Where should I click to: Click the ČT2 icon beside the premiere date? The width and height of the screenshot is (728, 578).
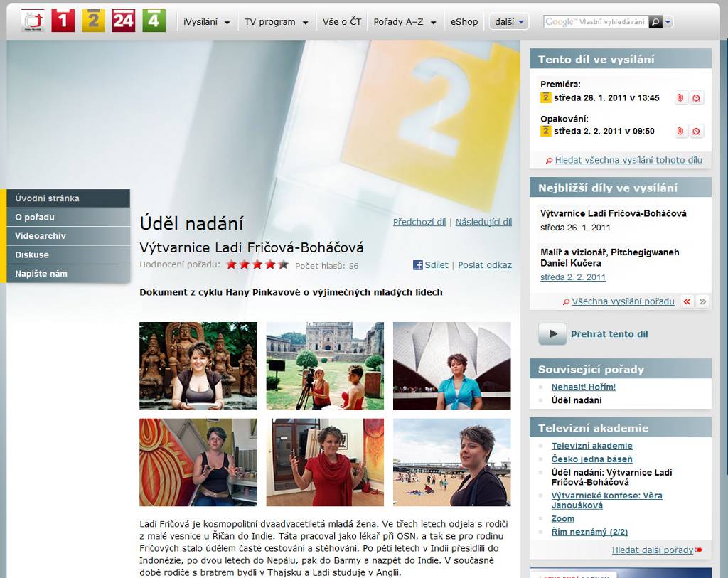pyautogui.click(x=545, y=97)
